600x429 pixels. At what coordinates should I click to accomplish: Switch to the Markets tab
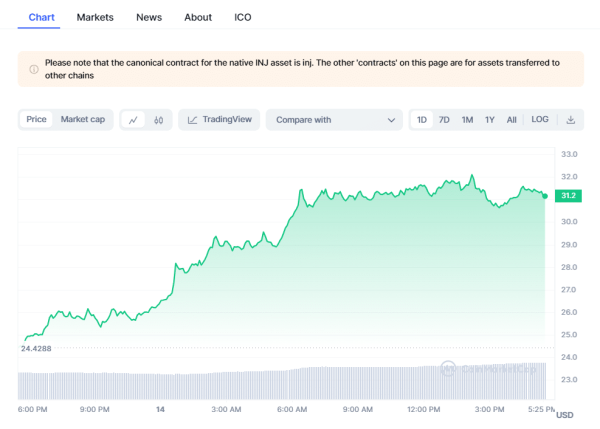tap(95, 17)
